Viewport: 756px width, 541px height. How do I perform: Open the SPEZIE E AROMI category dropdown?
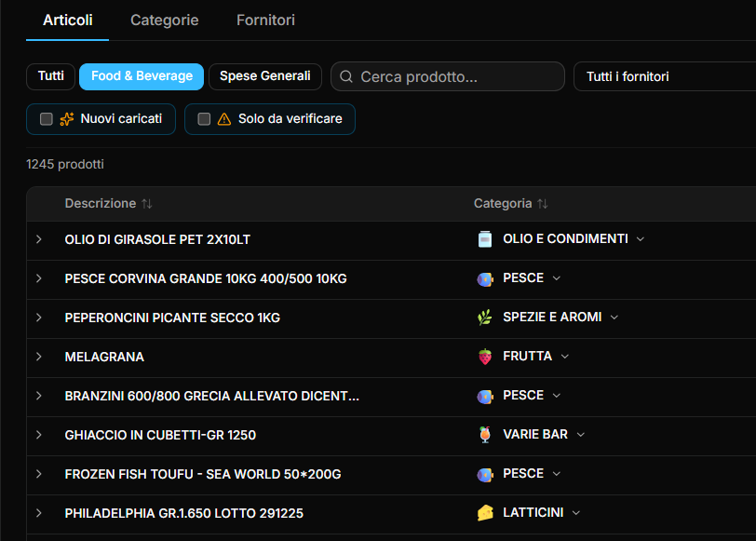(x=614, y=318)
